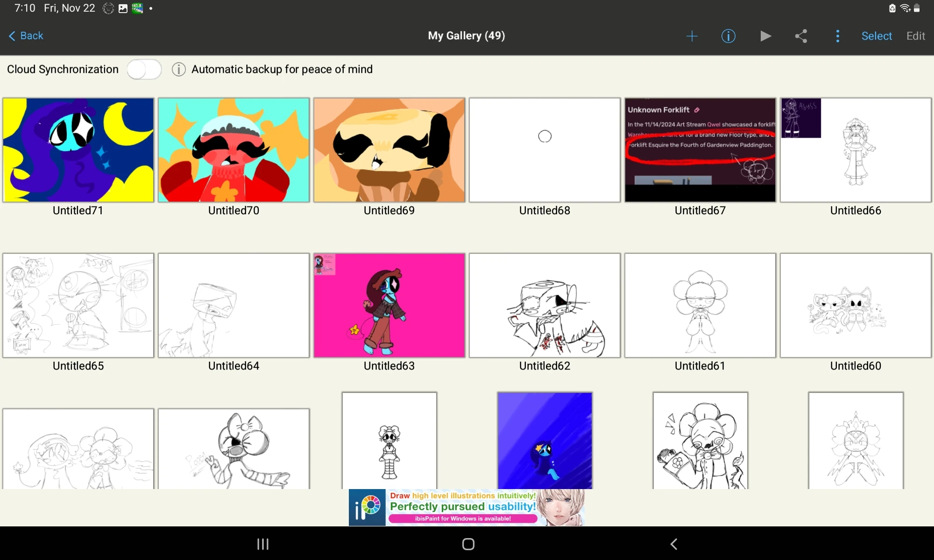Tap Edit at the top right

click(915, 36)
